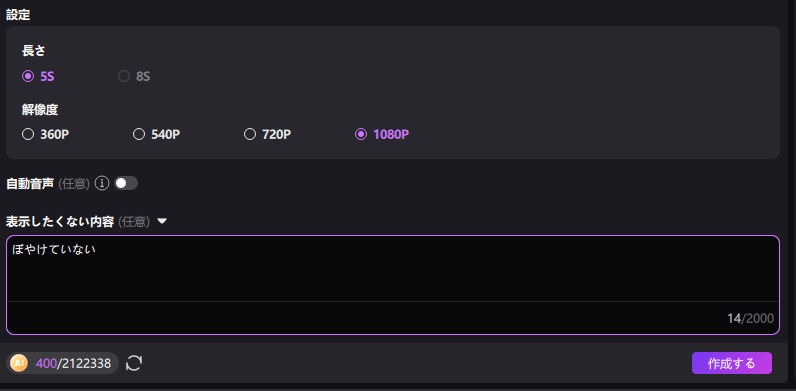Collapse the 表示したくない内容 section arrow
The height and width of the screenshot is (391, 796).
click(x=162, y=221)
